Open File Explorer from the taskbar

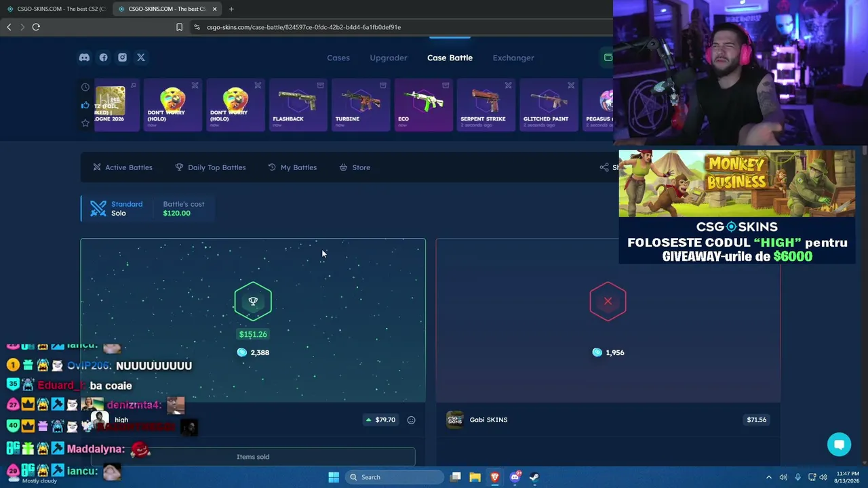click(475, 477)
